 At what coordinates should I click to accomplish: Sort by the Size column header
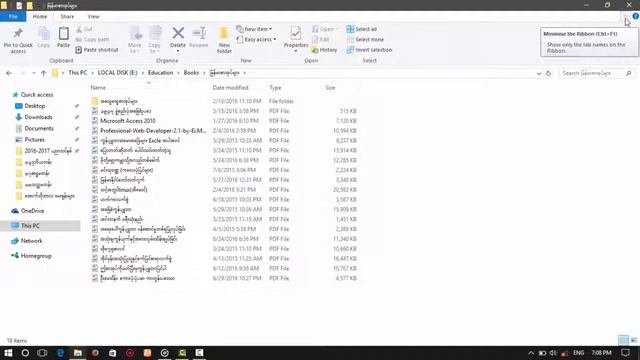coord(330,88)
